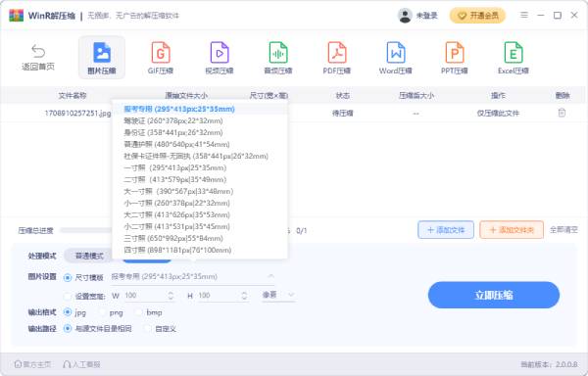Screen dimensions: 588x376
Task: Choose bmp output format
Action: tap(139, 312)
